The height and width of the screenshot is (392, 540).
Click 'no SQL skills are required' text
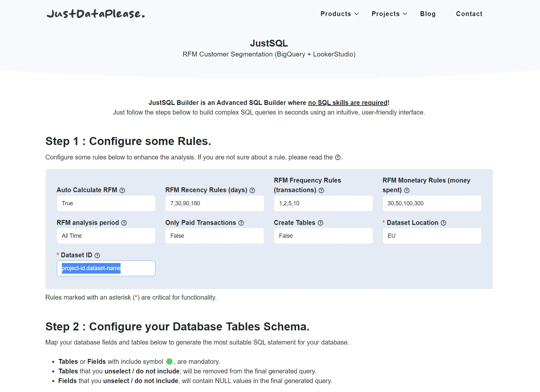tap(348, 103)
